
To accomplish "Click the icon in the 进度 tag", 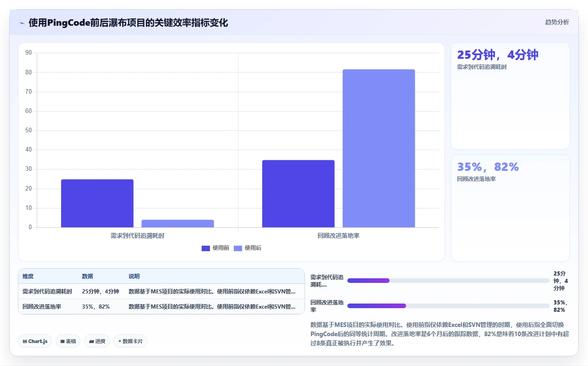I will pyautogui.click(x=91, y=342).
